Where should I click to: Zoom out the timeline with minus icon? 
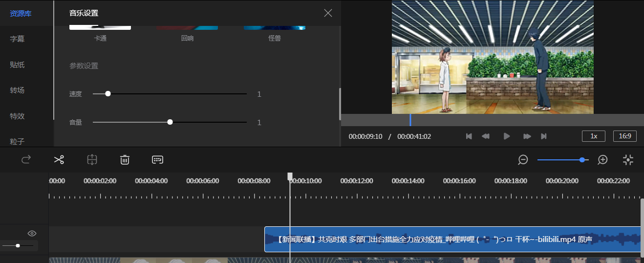(523, 159)
